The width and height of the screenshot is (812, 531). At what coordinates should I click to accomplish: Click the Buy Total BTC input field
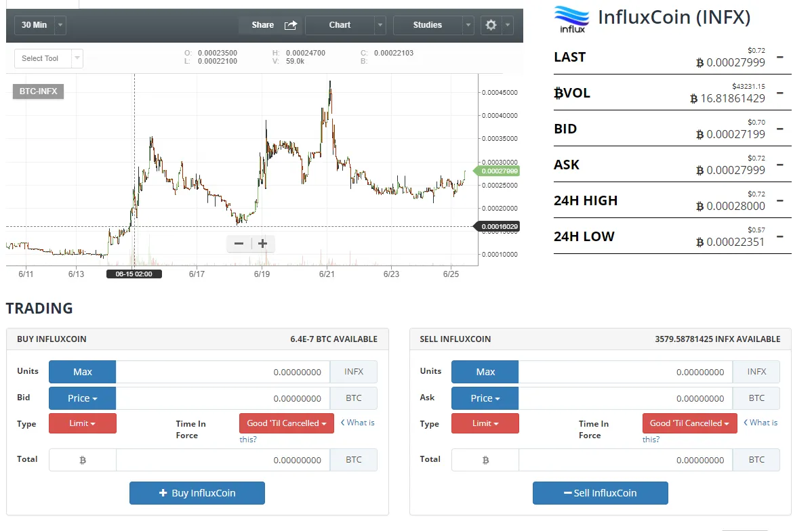pyautogui.click(x=223, y=460)
